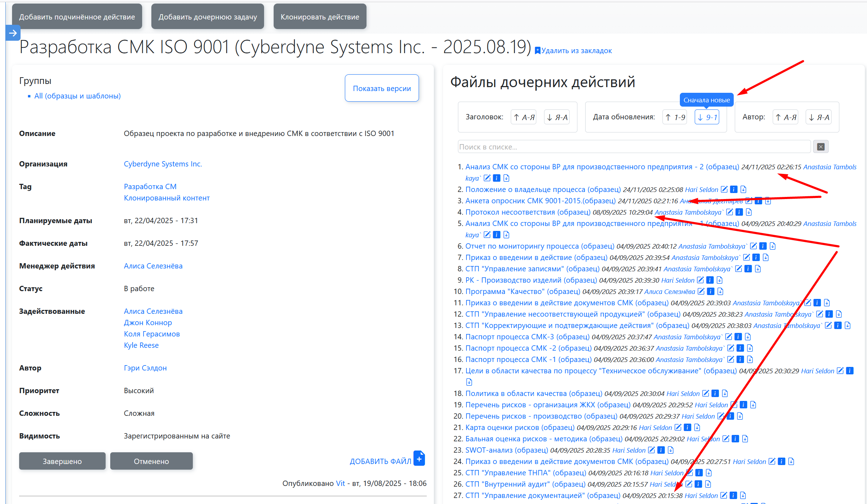Open the info icon for SWOT-анализ

pos(661,450)
